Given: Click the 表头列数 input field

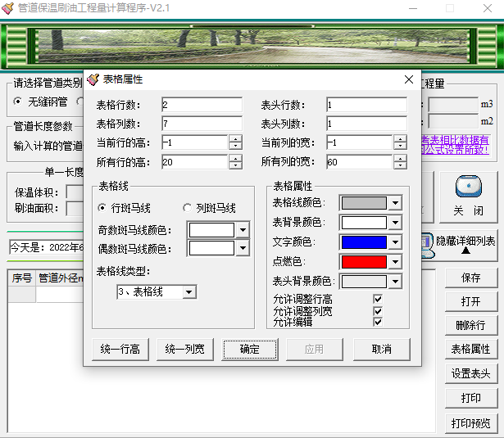Looking at the screenshot, I should pos(367,124).
